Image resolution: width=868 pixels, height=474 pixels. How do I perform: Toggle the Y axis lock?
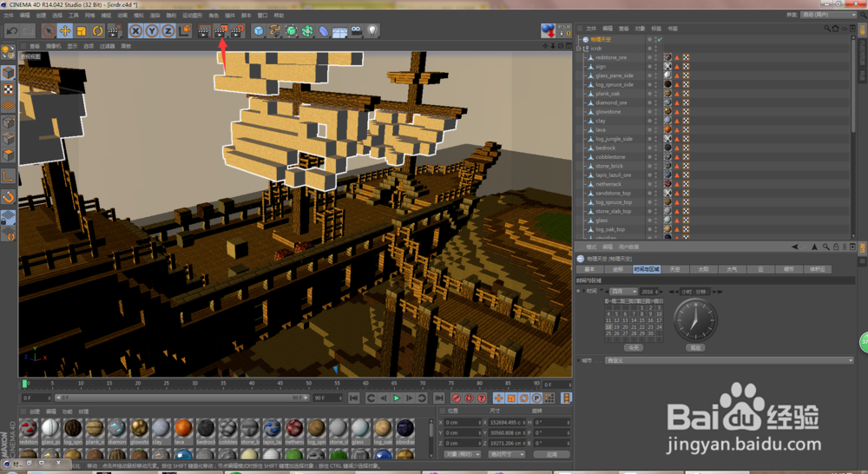(152, 31)
